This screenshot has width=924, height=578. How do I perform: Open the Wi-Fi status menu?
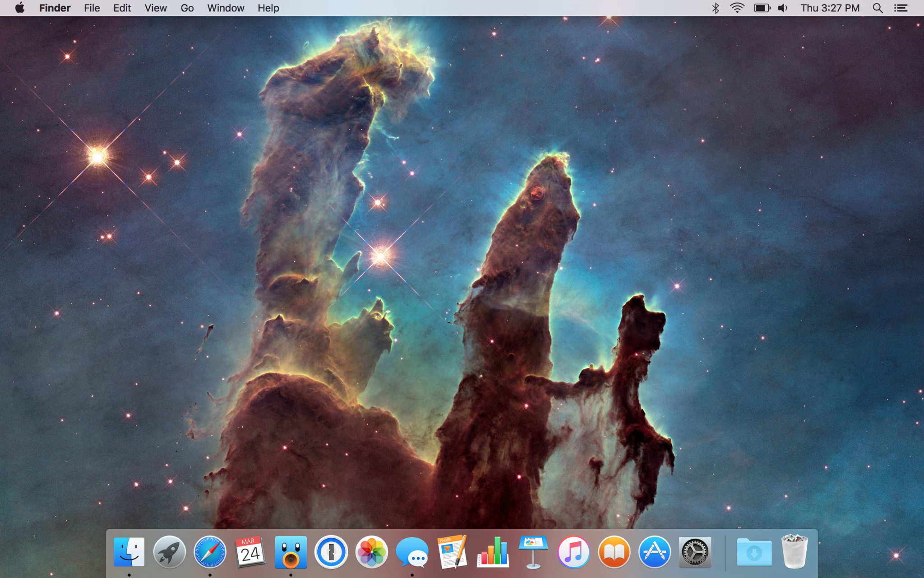737,8
